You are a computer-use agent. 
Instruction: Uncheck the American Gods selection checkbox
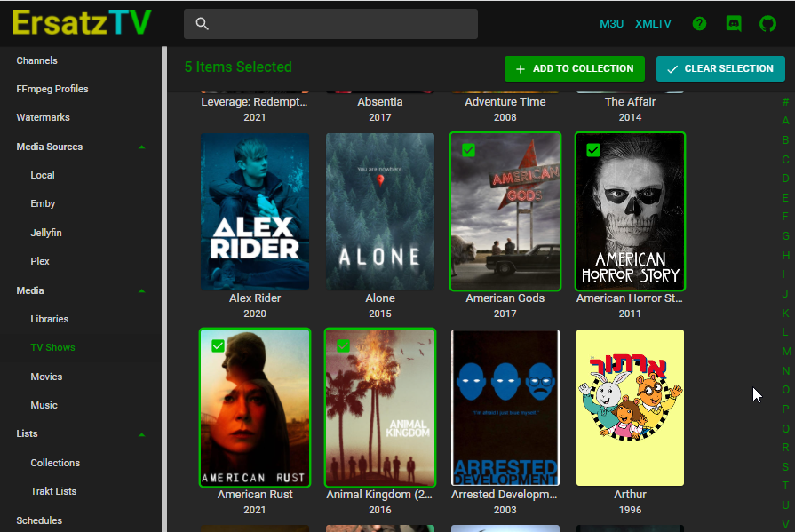tap(468, 150)
